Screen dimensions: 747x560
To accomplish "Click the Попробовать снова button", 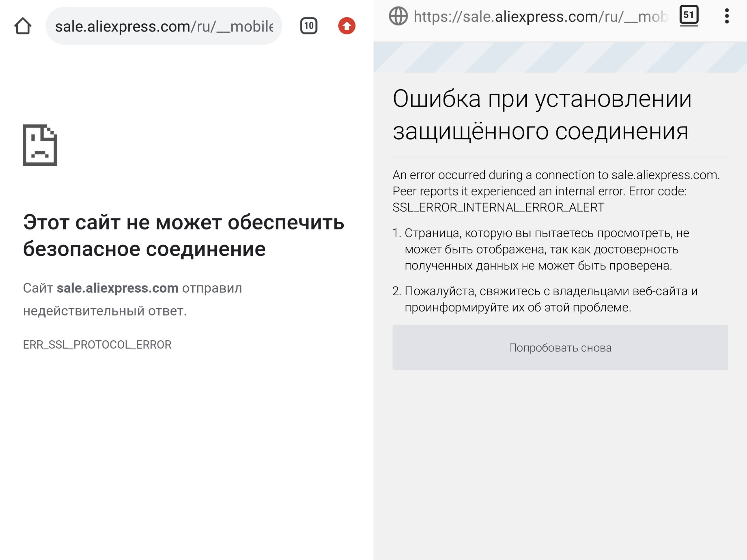I will (560, 347).
